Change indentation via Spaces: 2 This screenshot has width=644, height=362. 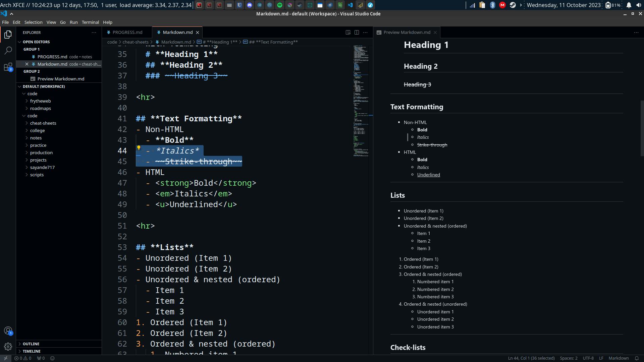569,358
